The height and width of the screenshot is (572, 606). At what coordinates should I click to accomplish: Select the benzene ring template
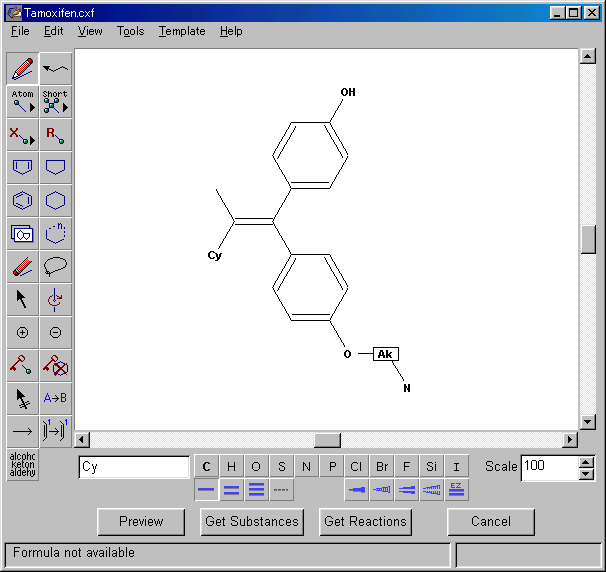click(x=22, y=201)
